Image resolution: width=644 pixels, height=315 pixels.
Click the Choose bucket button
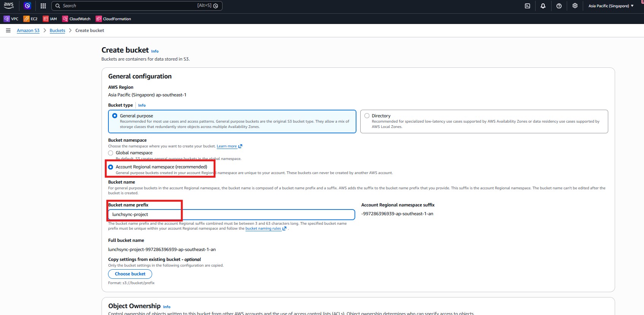[x=130, y=274]
